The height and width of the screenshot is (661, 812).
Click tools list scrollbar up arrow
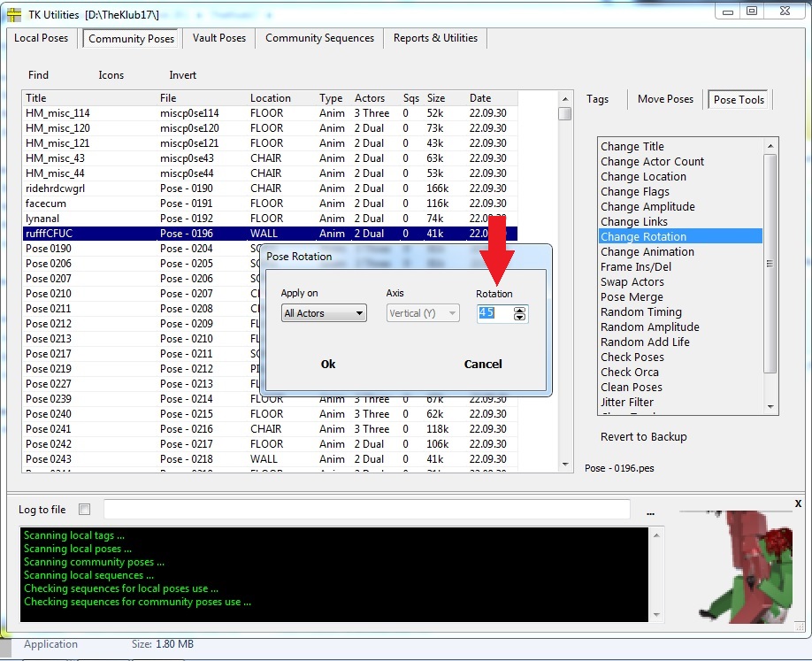[770, 147]
